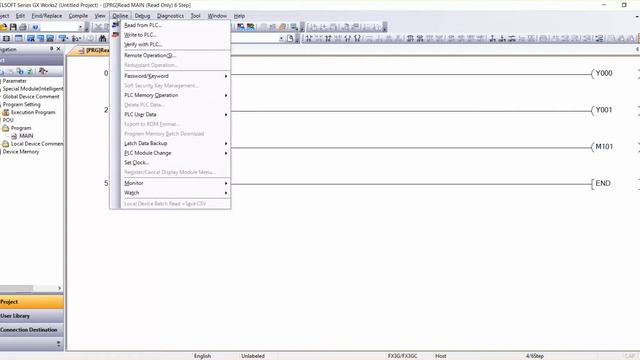Click the binoculars Find Device icon
Screen dimensions: 640x360
pos(102,38)
